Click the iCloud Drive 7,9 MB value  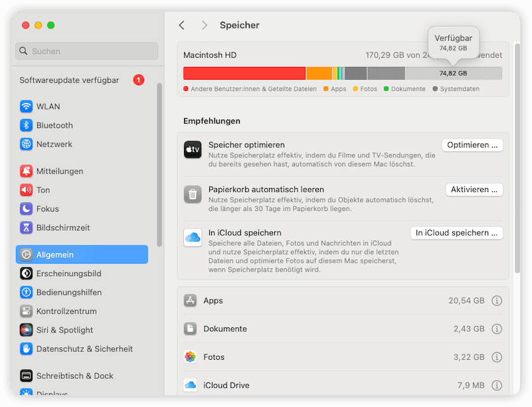[x=471, y=385]
